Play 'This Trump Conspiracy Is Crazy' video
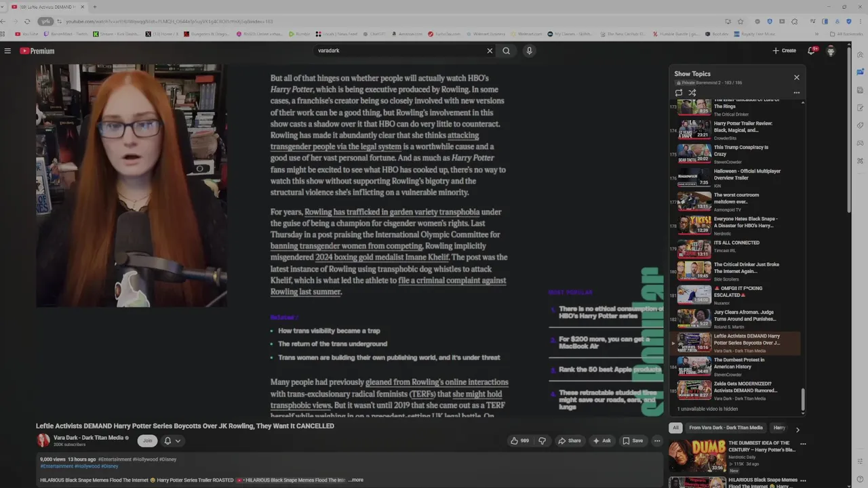The width and height of the screenshot is (868, 488). [x=735, y=154]
